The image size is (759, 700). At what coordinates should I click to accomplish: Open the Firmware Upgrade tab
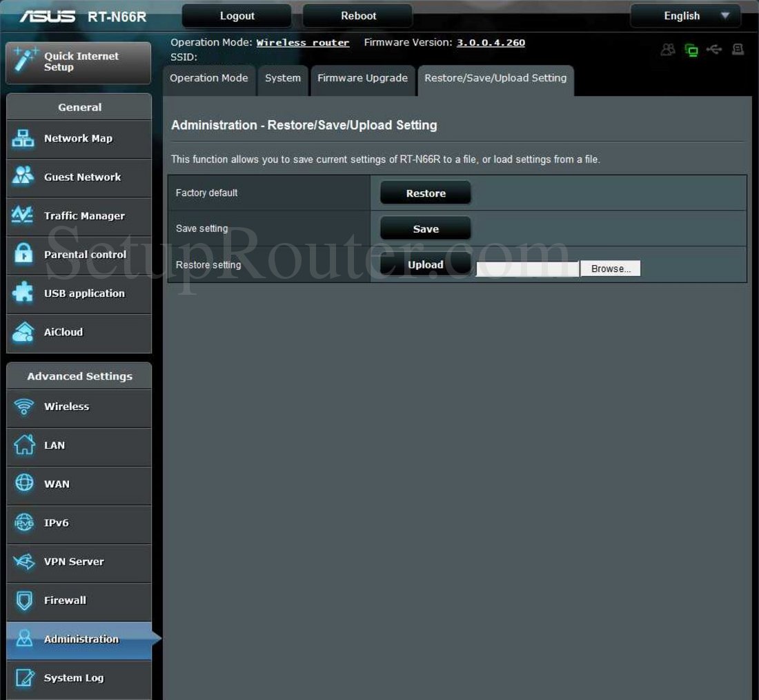(x=362, y=79)
